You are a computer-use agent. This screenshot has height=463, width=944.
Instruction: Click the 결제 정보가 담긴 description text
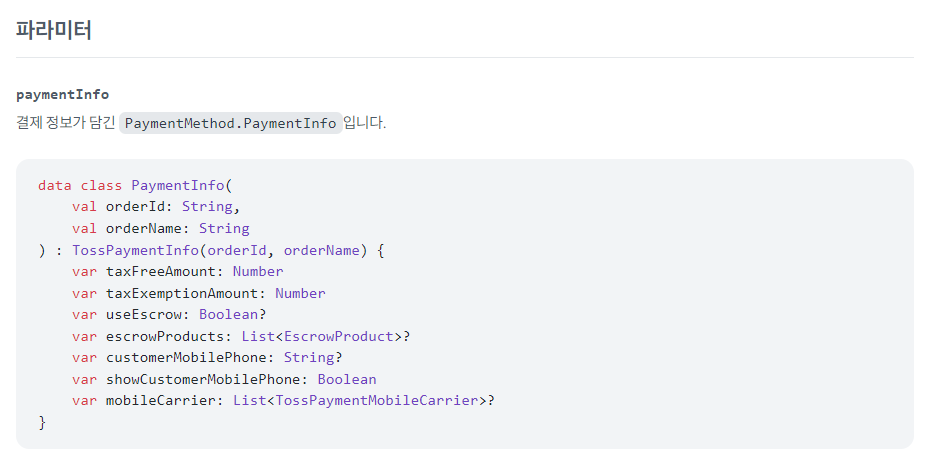(x=65, y=123)
